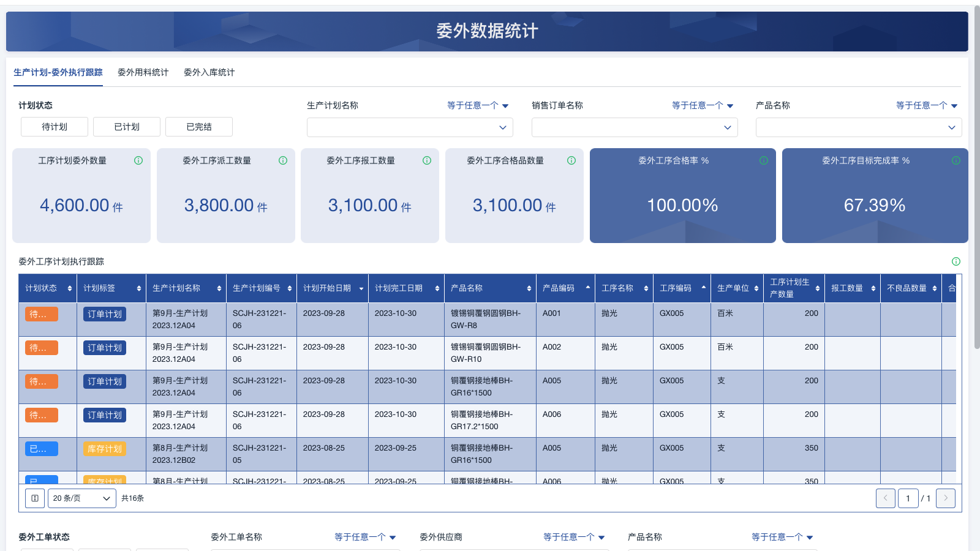This screenshot has height=551, width=980.
Task: Toggle 待计划 status filter
Action: pos(55,127)
